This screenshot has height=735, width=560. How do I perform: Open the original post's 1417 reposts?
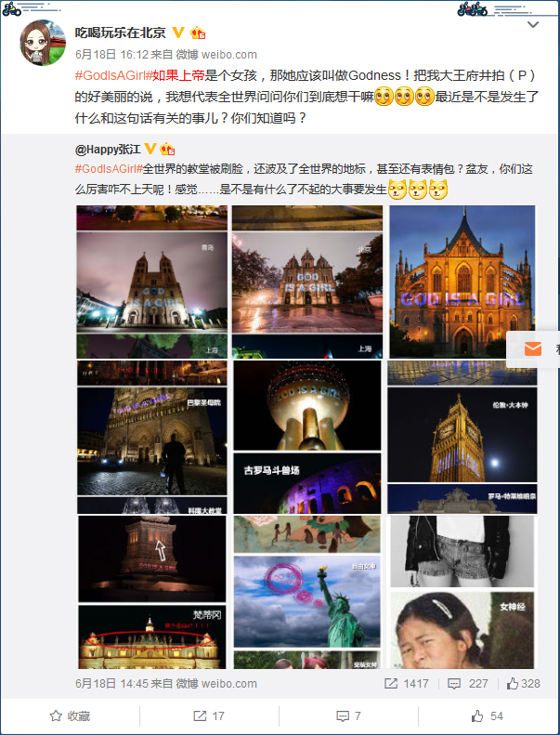407,684
